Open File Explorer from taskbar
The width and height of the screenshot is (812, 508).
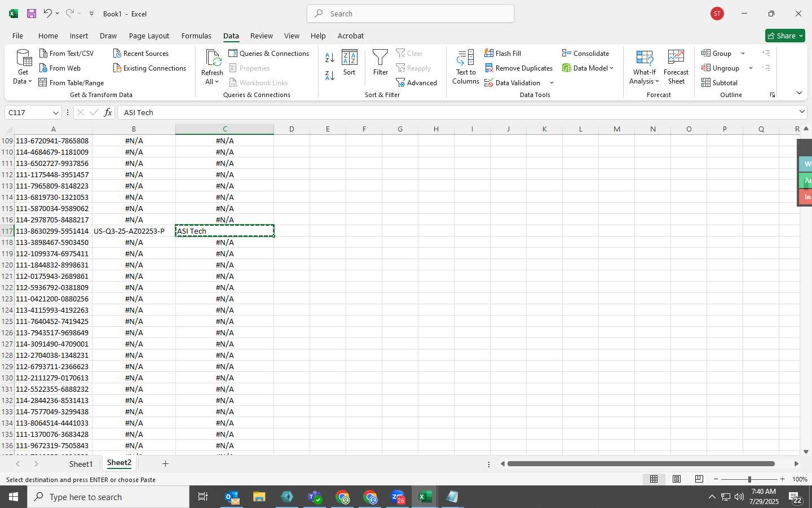pos(259,497)
